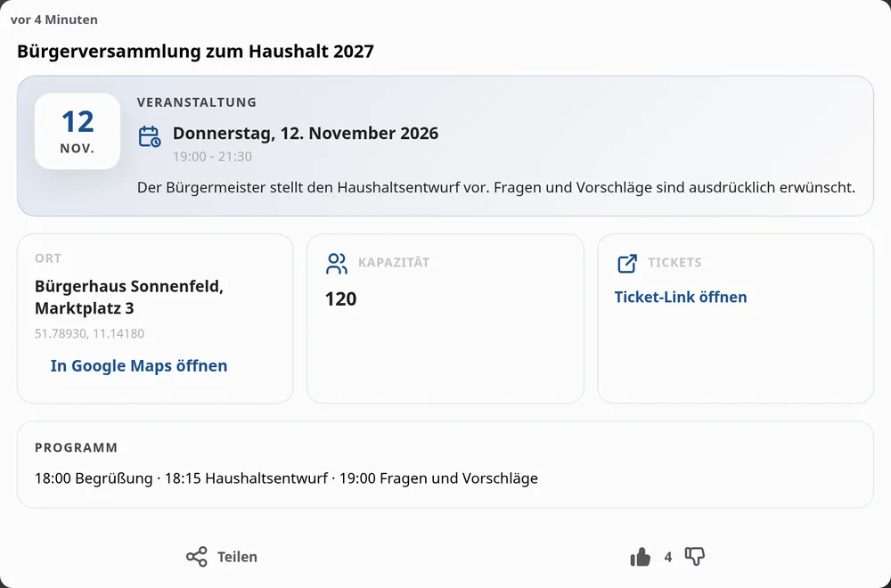Click the 12 Nov. date badge
Screen dimensions: 891x588
[x=78, y=131]
